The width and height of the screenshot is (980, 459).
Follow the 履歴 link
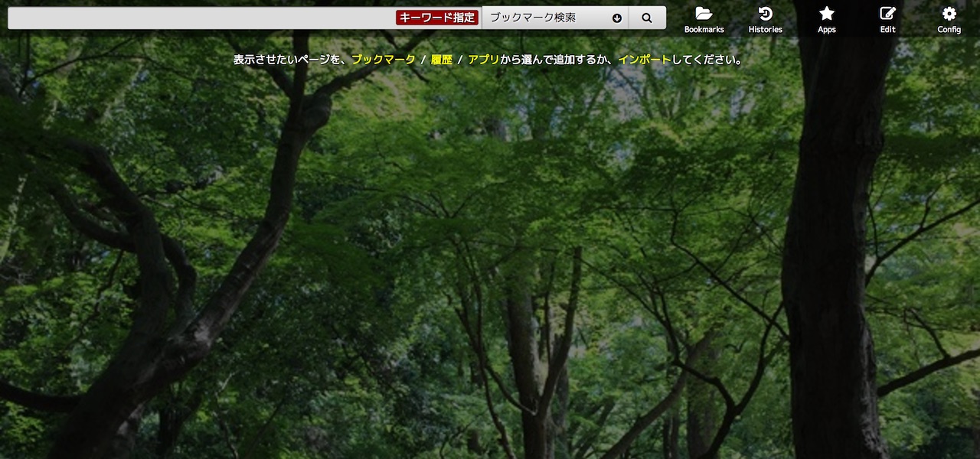(442, 60)
